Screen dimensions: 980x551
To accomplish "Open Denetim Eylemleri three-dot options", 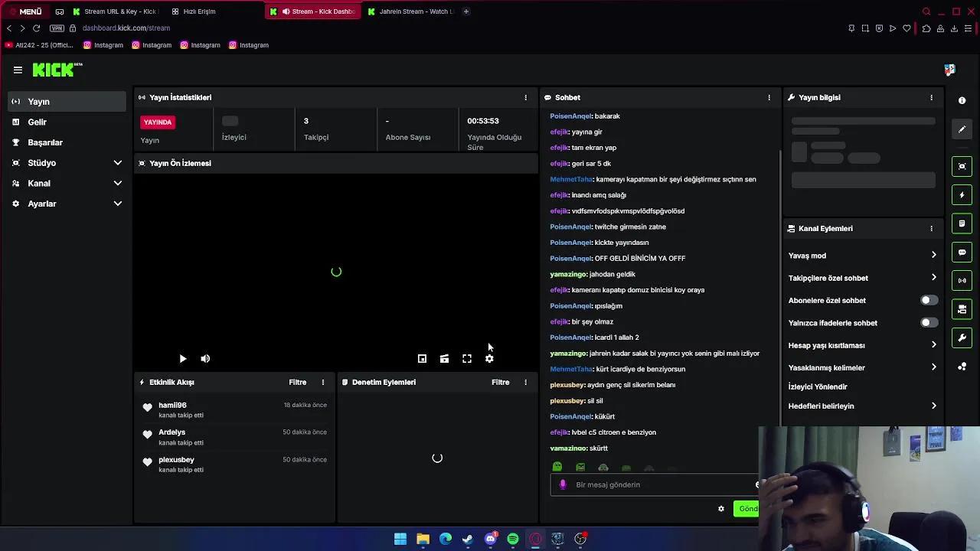I will click(x=525, y=382).
